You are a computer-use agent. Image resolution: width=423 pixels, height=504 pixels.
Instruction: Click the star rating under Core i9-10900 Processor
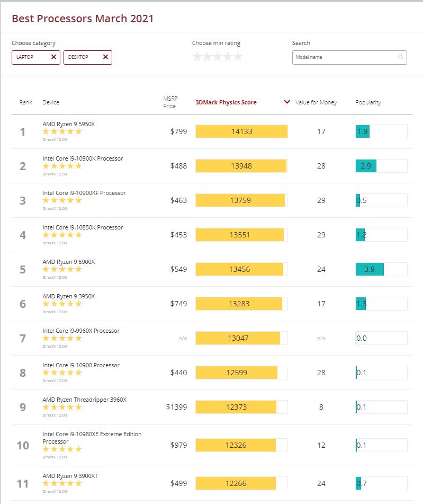62,373
